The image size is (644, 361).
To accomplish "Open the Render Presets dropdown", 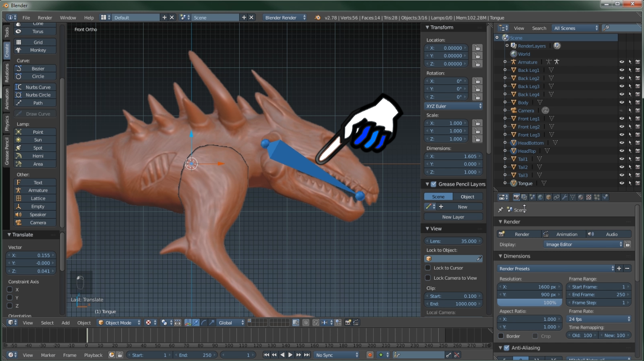I will [x=556, y=268].
